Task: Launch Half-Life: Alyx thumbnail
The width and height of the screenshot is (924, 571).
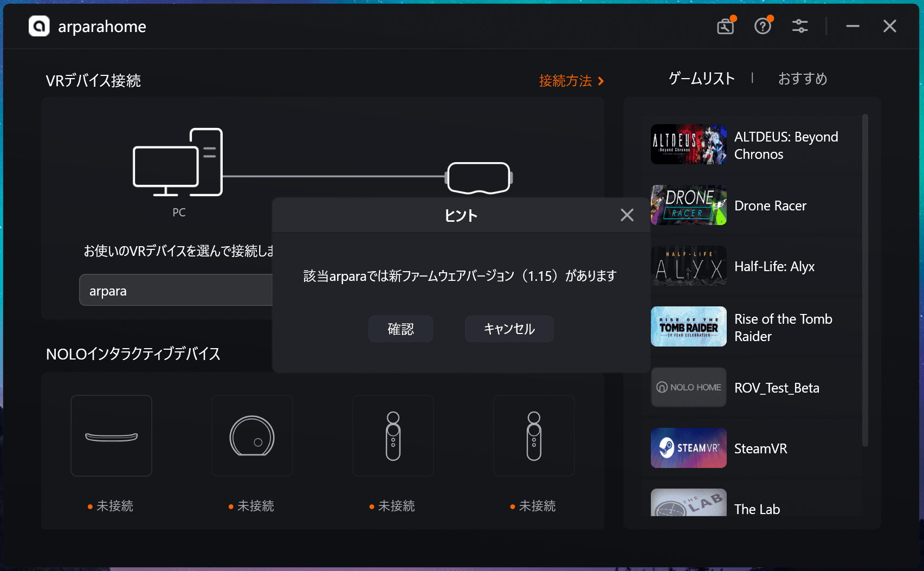Action: point(689,266)
